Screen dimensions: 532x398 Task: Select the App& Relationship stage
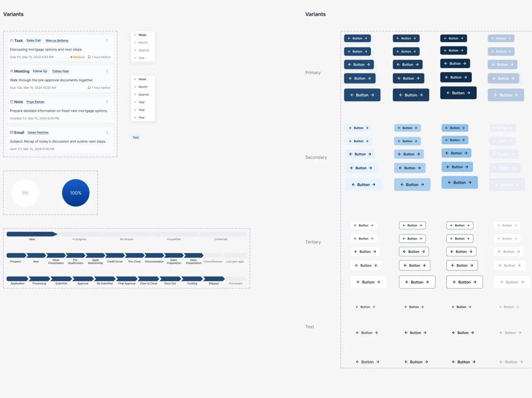95,255
